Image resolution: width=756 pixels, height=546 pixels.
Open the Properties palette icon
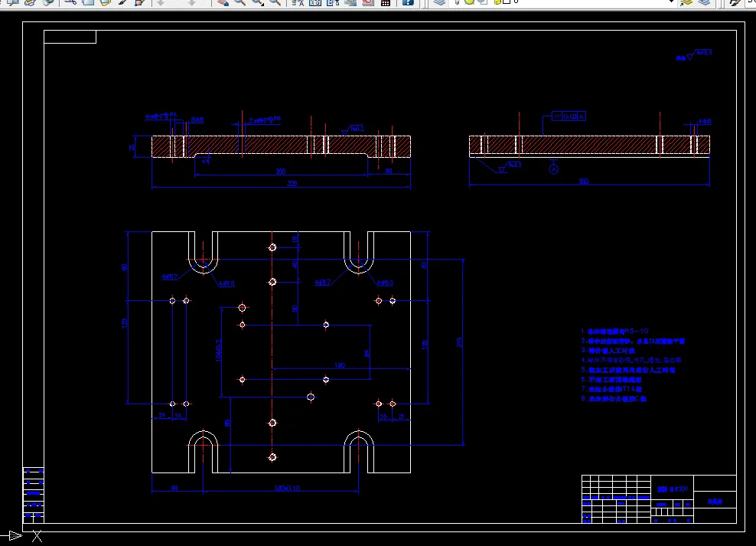298,2
